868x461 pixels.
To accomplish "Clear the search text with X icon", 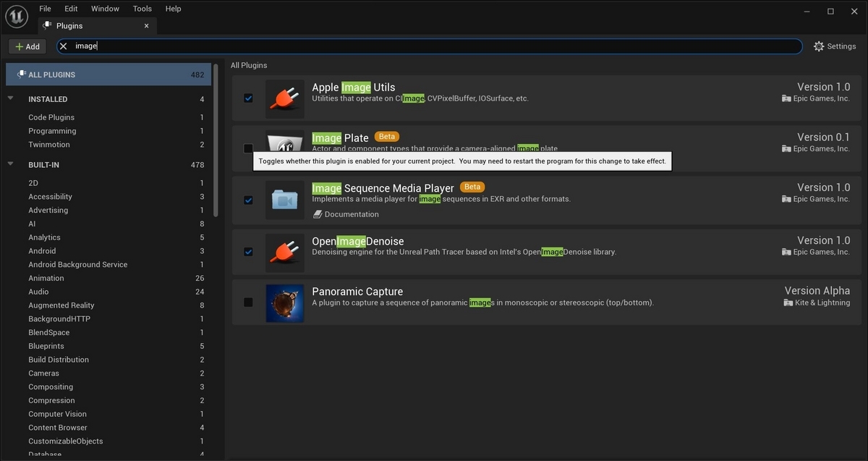I will coord(63,46).
